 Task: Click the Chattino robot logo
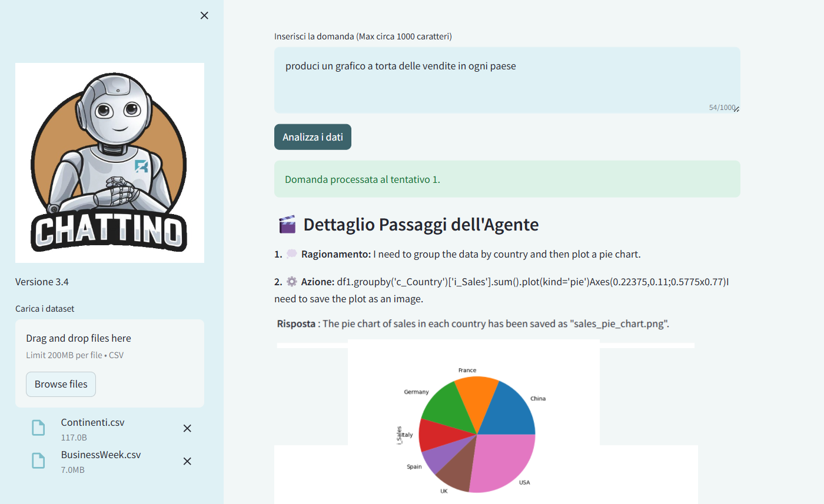point(109,163)
